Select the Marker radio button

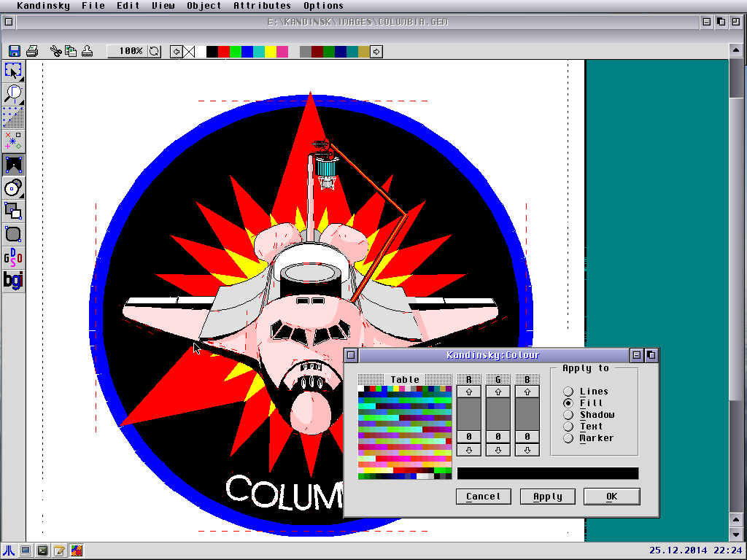(x=568, y=438)
